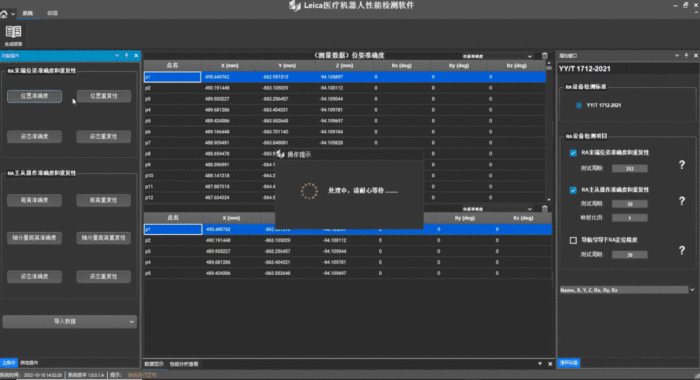Click the 距离重复性 button
700x380 pixels.
click(x=104, y=200)
